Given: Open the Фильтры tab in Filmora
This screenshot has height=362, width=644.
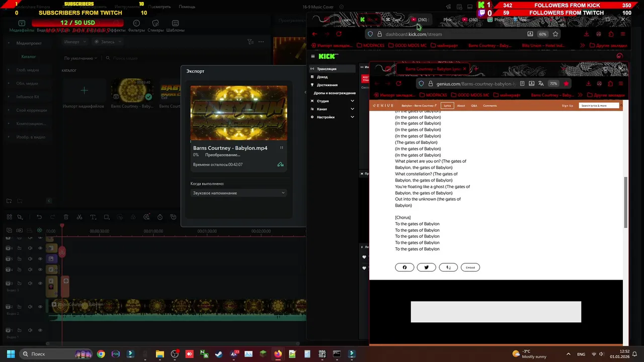Looking at the screenshot, I should pos(136,26).
